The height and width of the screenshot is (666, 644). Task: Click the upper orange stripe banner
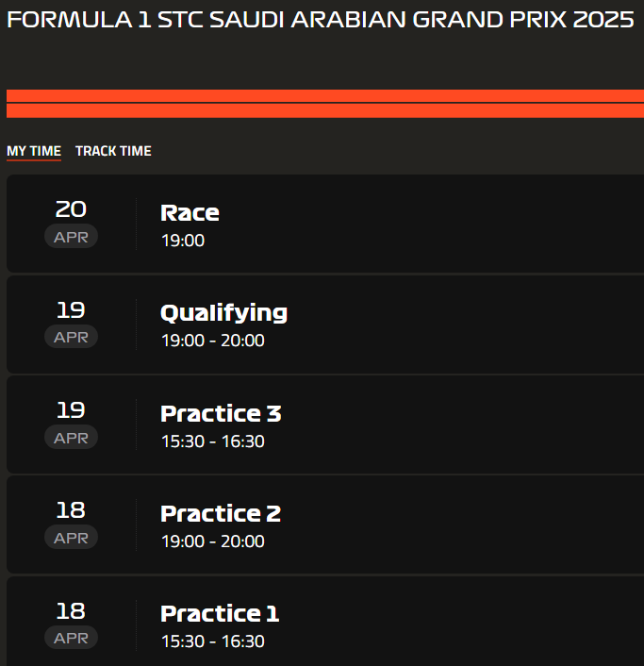tap(325, 95)
